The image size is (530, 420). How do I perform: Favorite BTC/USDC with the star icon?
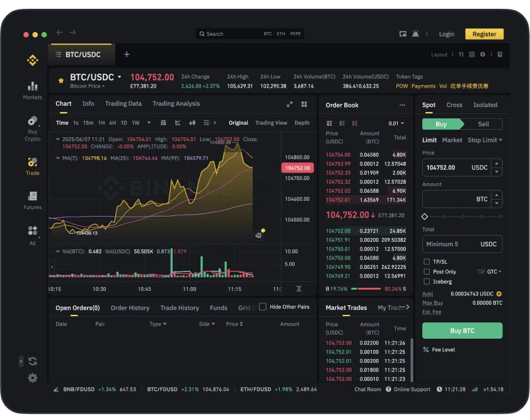(x=61, y=81)
